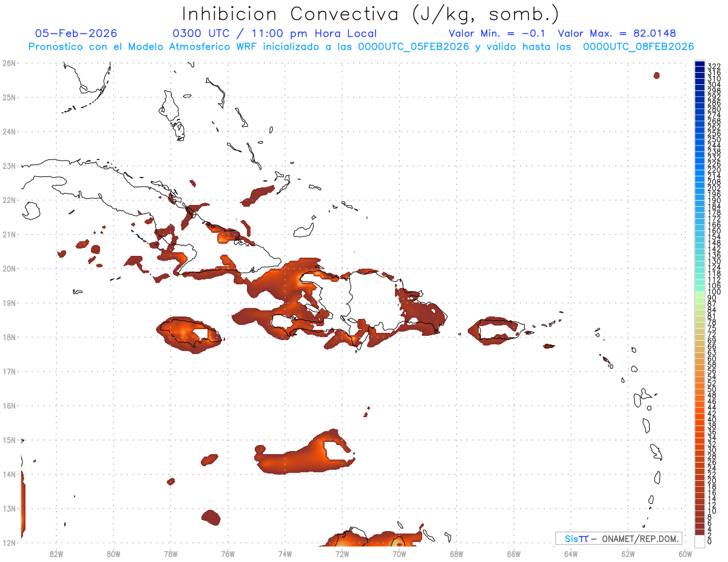Click the "26N" latitude label
This screenshot has height=562, width=728.
point(9,63)
